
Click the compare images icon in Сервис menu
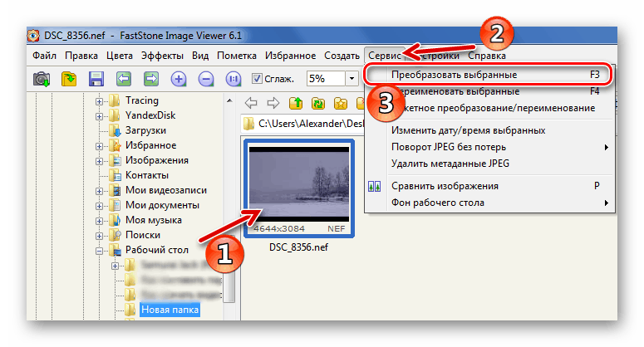[374, 186]
